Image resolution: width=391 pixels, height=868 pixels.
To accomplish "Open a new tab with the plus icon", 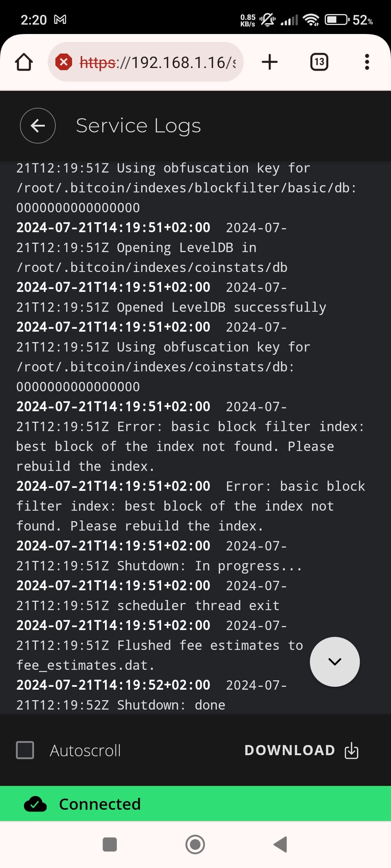I will [x=269, y=61].
